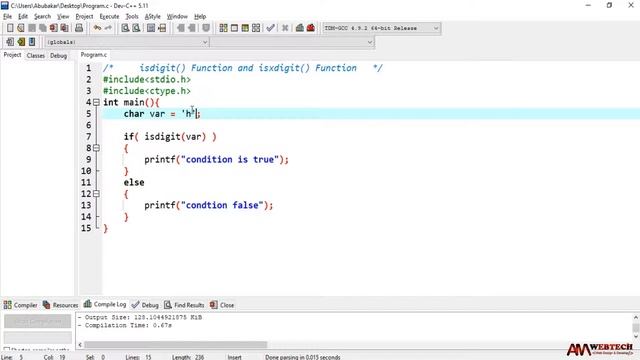
Task: Click the Compile & Run toolbar icon
Action: tap(245, 28)
